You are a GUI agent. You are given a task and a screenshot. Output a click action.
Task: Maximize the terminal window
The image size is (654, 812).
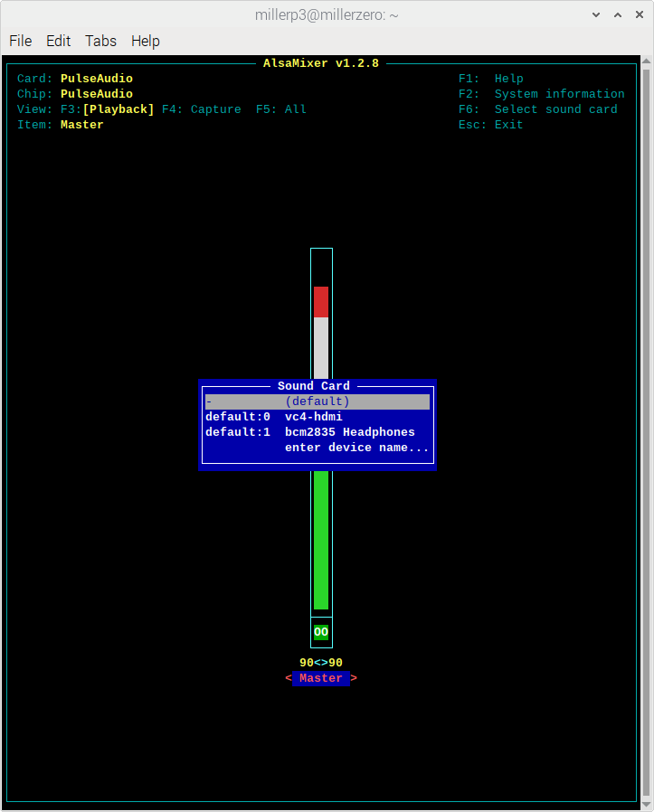[x=616, y=14]
